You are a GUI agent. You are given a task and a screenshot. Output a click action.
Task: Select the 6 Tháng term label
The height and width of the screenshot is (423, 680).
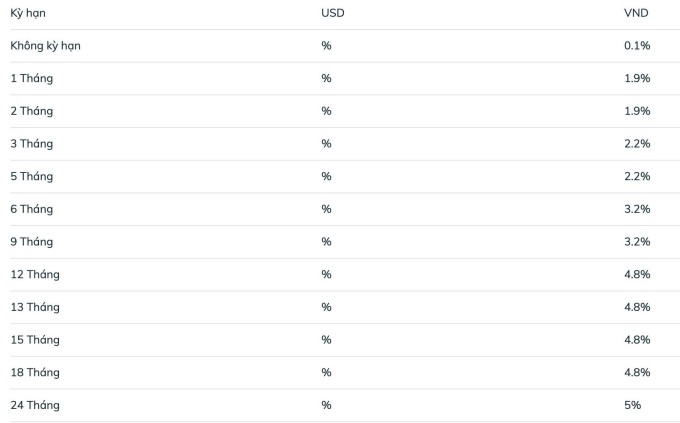32,209
